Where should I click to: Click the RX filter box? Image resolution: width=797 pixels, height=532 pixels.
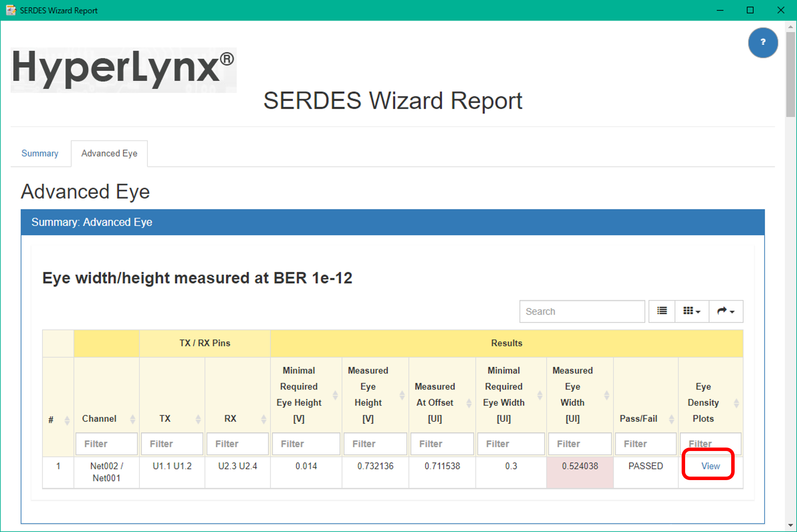tap(237, 443)
